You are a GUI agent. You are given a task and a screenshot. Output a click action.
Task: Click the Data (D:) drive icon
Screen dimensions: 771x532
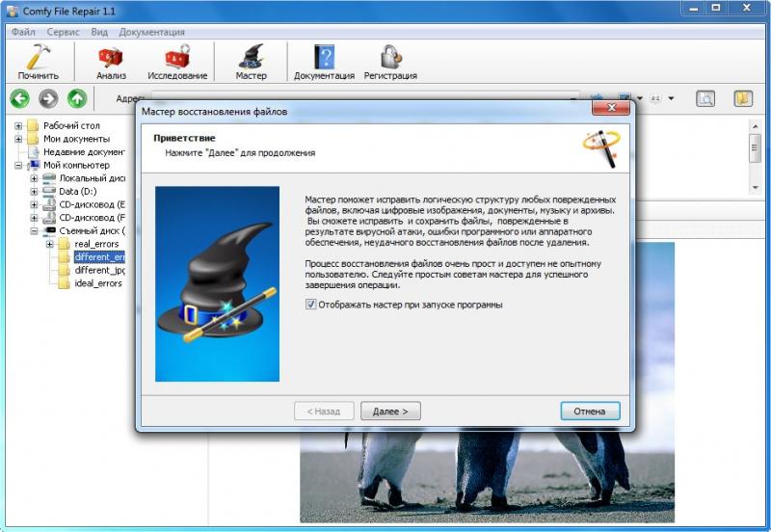[x=49, y=191]
